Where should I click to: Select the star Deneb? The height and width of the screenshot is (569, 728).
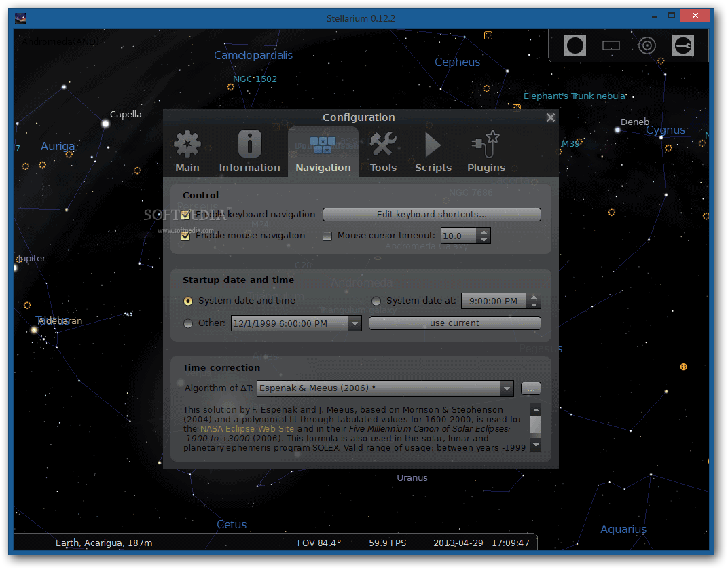(617, 130)
